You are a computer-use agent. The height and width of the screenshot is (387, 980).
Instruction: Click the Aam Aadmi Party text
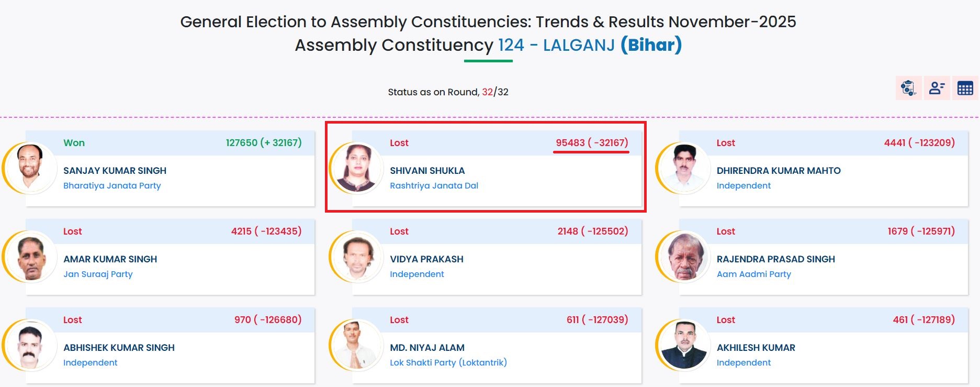753,274
